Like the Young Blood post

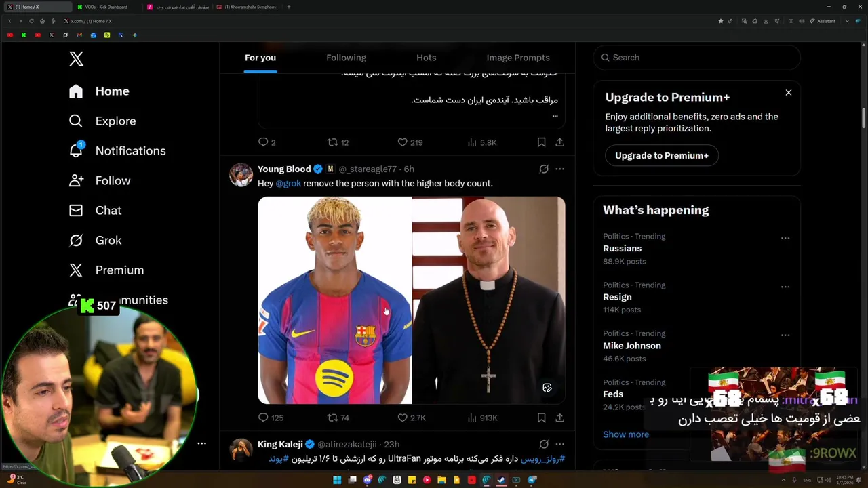[x=412, y=418]
